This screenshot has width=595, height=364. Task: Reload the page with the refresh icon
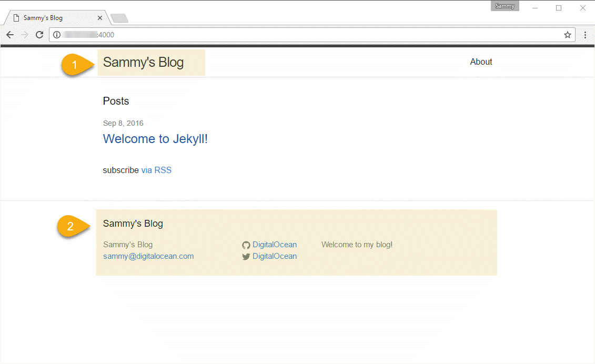pos(39,35)
